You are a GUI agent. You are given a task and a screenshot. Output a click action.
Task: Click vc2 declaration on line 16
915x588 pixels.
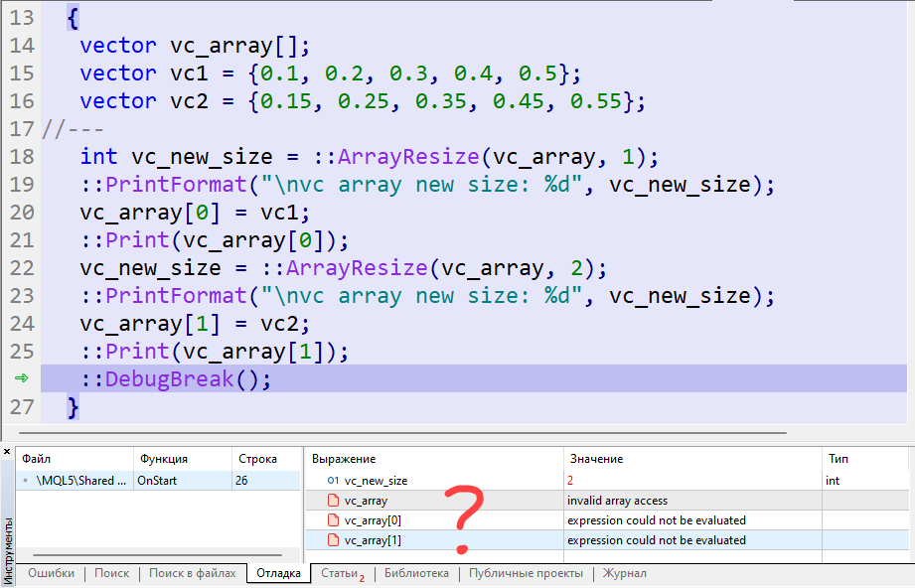click(x=363, y=101)
